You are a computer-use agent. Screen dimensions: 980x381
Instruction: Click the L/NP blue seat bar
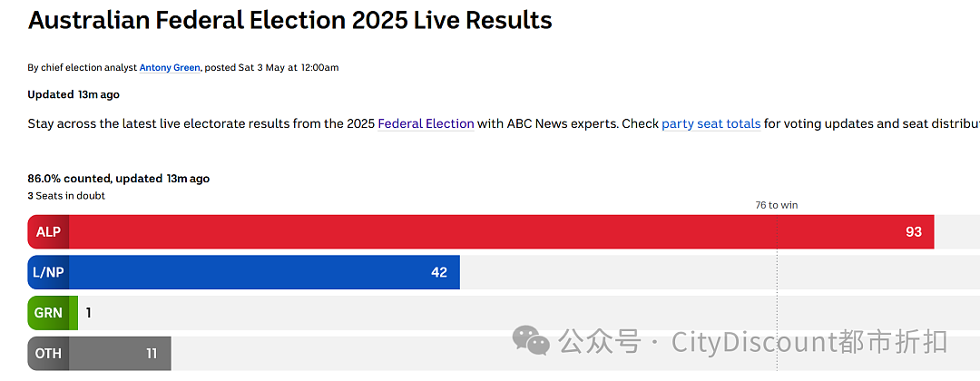[x=244, y=272]
